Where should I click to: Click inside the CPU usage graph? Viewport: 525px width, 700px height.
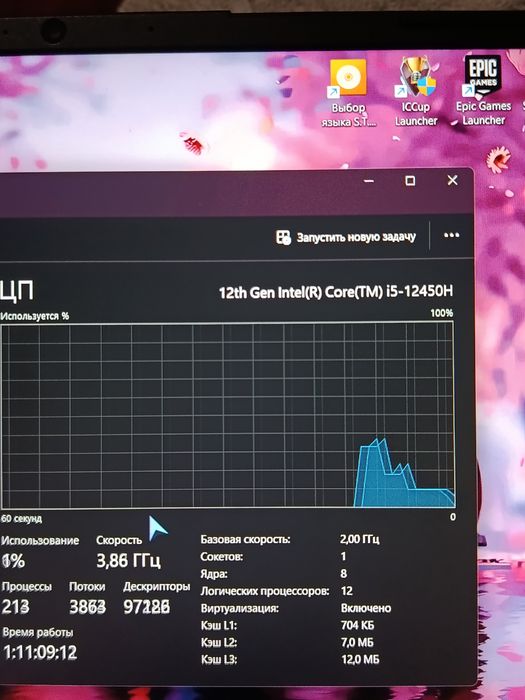[x=227, y=415]
